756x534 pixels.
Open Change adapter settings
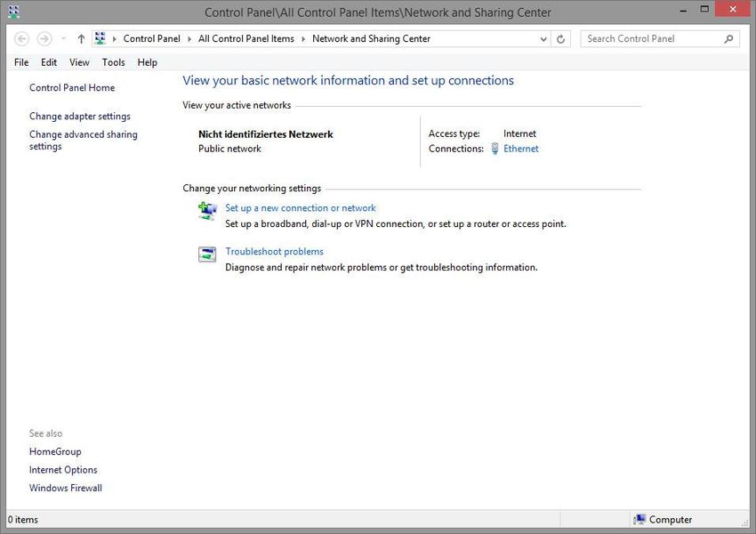(x=79, y=117)
